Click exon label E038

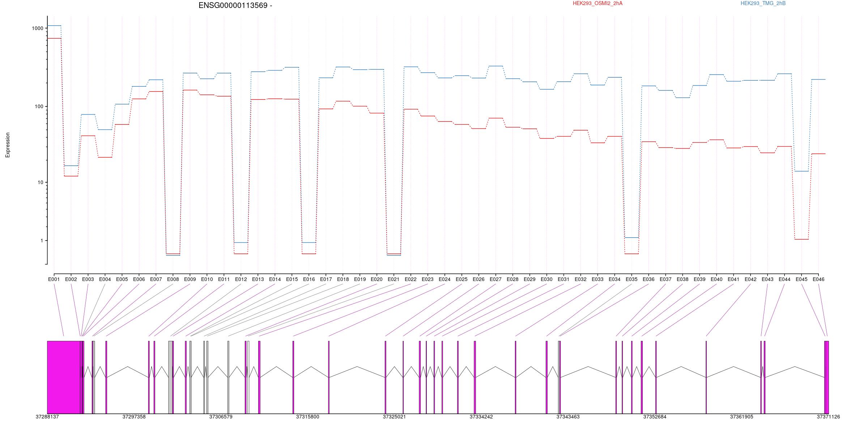682,280
